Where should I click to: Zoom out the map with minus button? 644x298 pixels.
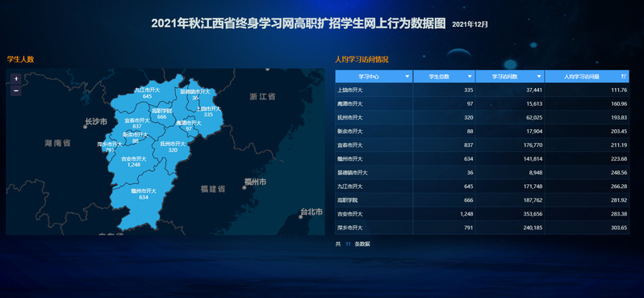[x=16, y=90]
